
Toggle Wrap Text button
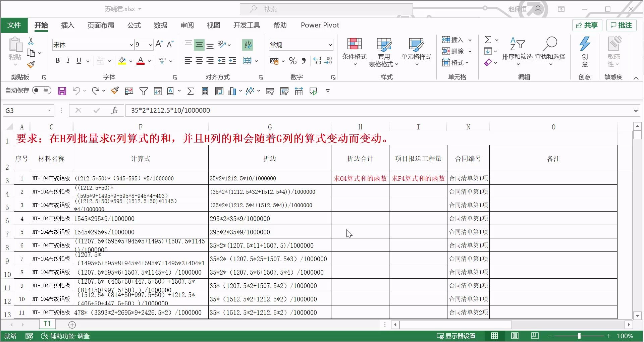click(x=248, y=44)
